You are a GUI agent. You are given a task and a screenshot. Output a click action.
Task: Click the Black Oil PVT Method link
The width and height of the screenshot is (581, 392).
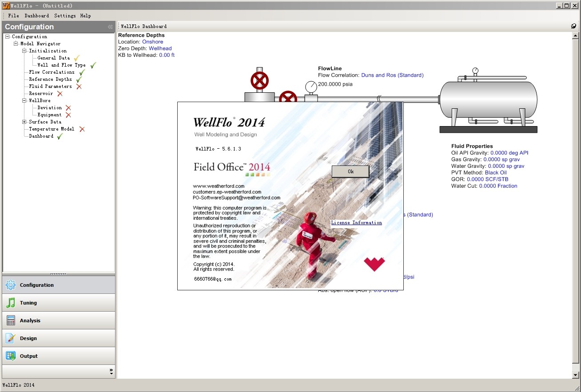(496, 173)
